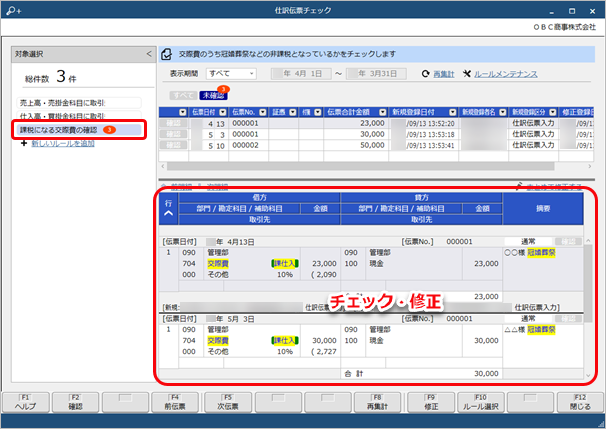Click the F12 閉じる button
The image size is (606, 429).
(580, 402)
